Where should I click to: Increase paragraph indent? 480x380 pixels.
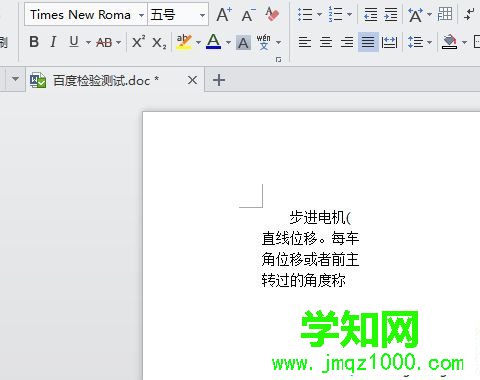coord(391,14)
